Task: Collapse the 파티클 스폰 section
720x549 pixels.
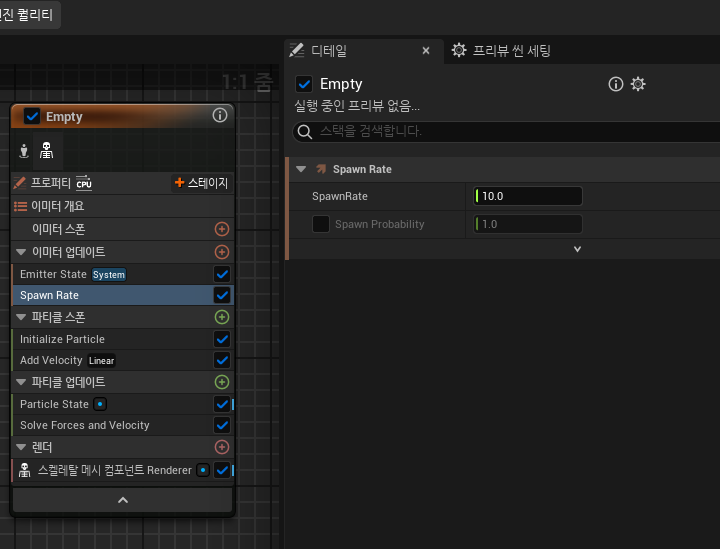Action: 21,317
